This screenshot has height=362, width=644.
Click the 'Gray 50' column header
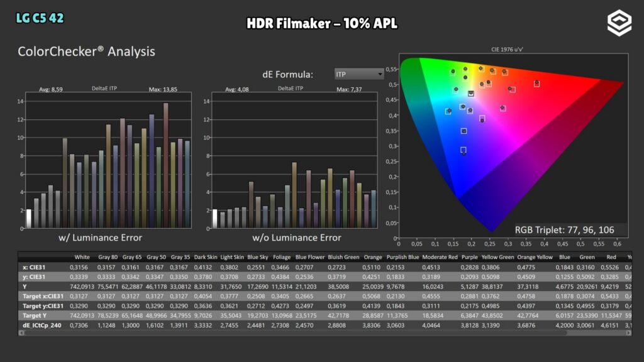tap(157, 257)
